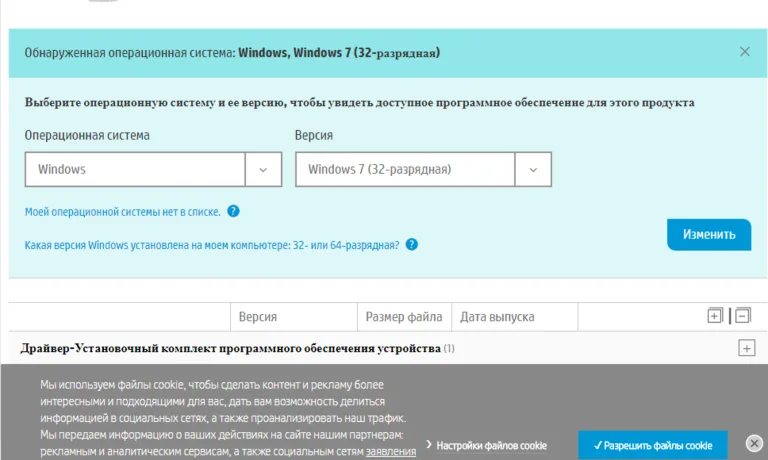Viewport: 768px width, 460px height.
Task: Expand the Драйвер-Установочный комплект section
Action: click(746, 348)
